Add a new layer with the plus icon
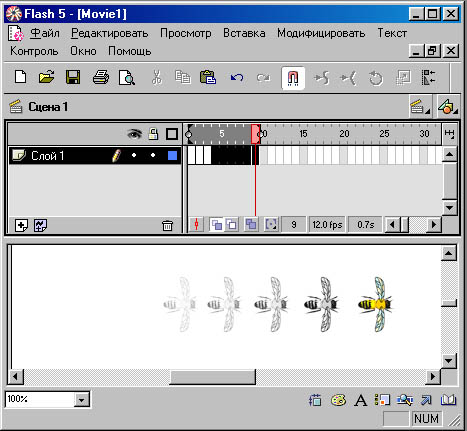Viewport: 467px width, 431px height. coord(21,225)
